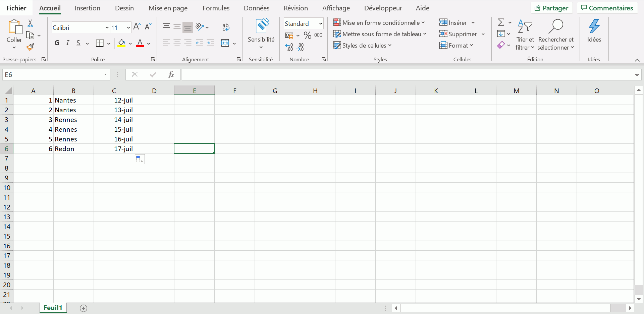Toggle bold formatting with G button
The height and width of the screenshot is (314, 644).
click(57, 43)
